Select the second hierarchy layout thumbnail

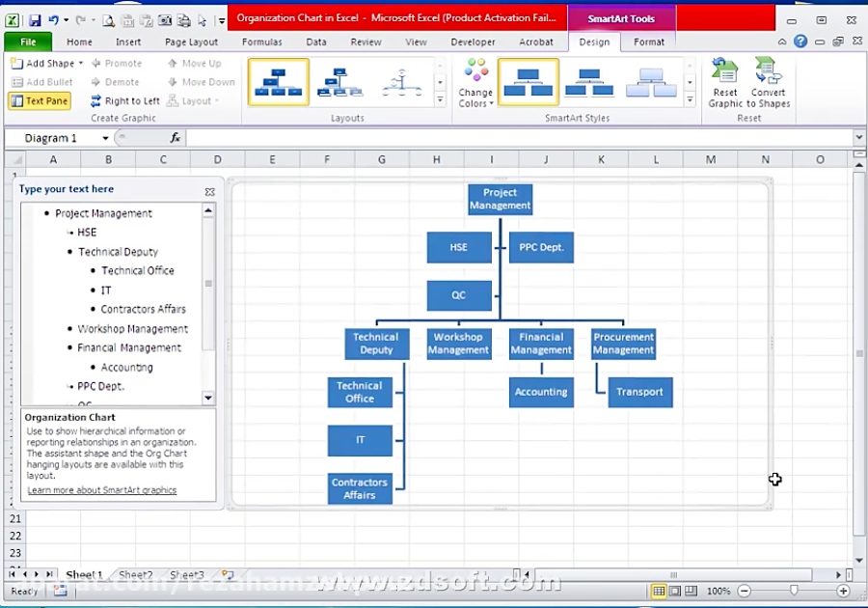(x=339, y=82)
